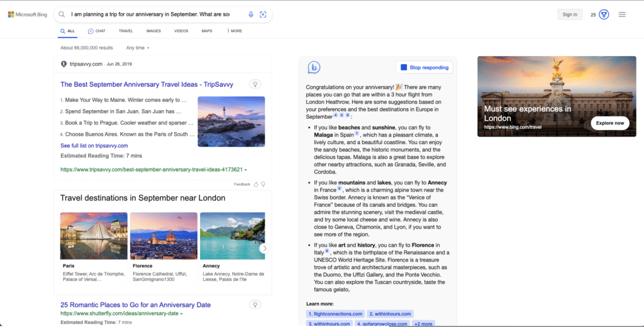Open 25 Romantic Places to Go link
The height and width of the screenshot is (327, 644).
click(x=136, y=305)
